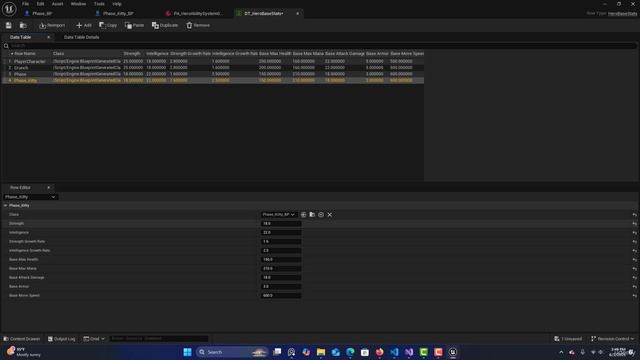Reset the Strength property to default
The width and height of the screenshot is (640, 360).
[634, 224]
